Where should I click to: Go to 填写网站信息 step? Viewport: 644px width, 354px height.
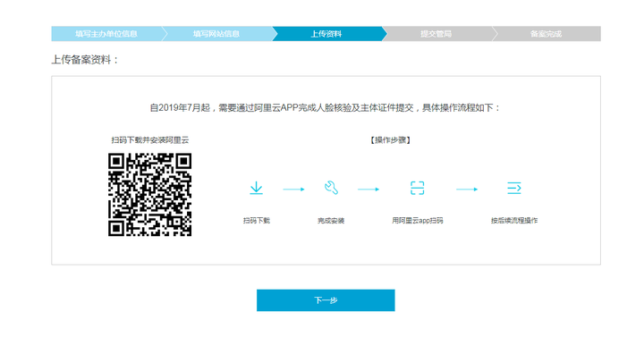coord(216,34)
